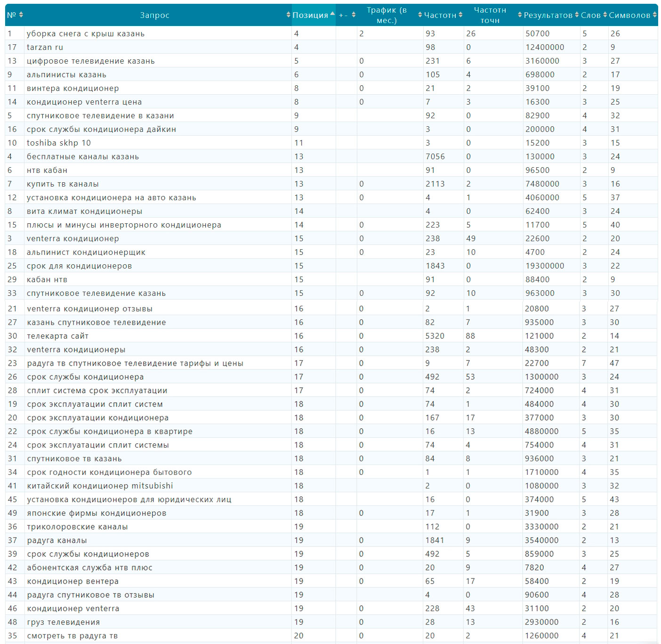Click the query "срок годности кондиционера бытового"

point(110,472)
